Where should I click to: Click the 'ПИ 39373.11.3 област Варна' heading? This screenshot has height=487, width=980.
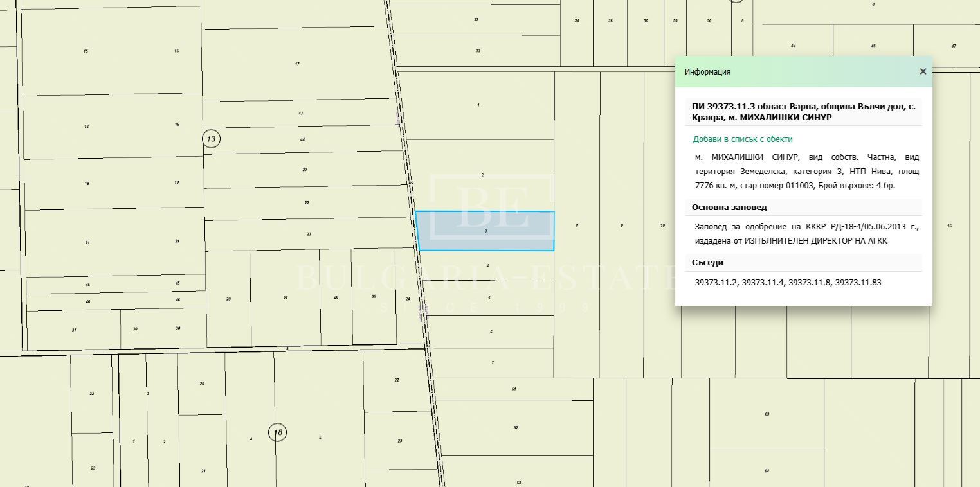click(804, 112)
